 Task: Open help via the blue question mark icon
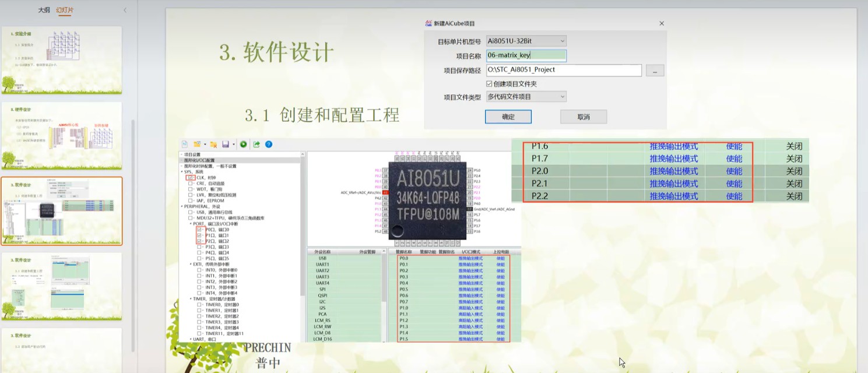pyautogui.click(x=269, y=144)
